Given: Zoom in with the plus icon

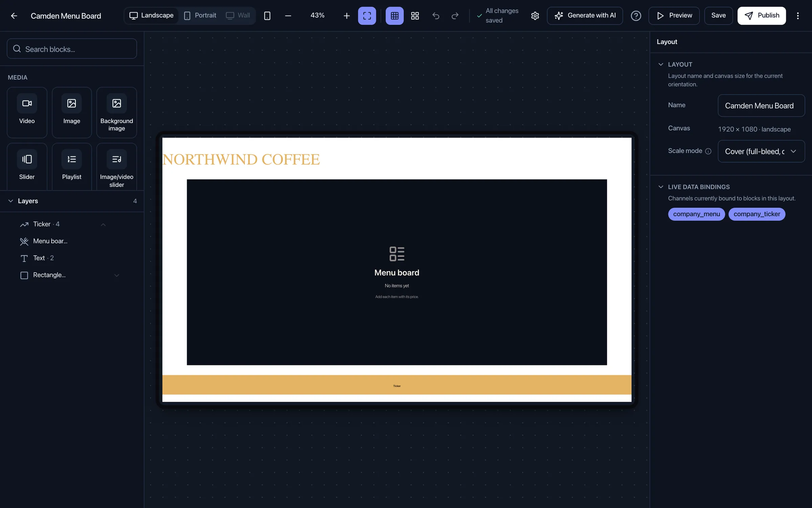Looking at the screenshot, I should [346, 16].
